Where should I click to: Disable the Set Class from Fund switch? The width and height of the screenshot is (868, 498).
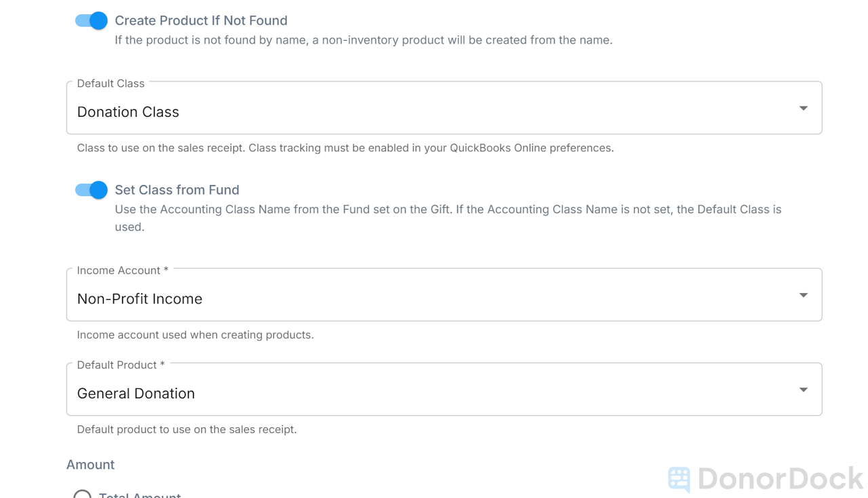click(x=91, y=190)
